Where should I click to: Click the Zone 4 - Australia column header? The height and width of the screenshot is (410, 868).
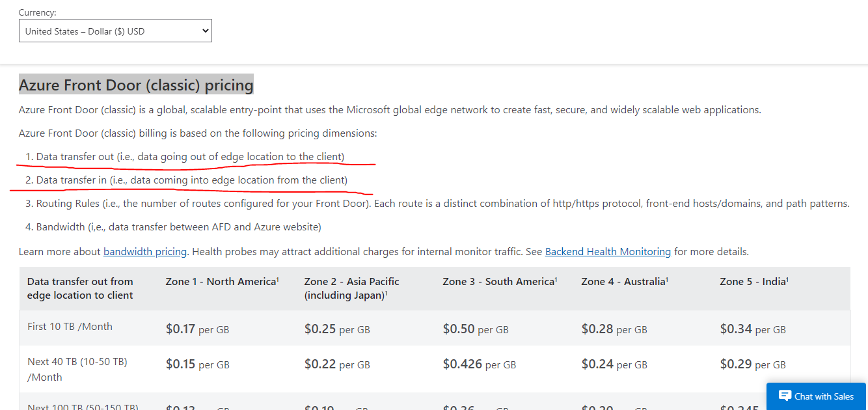(x=625, y=281)
